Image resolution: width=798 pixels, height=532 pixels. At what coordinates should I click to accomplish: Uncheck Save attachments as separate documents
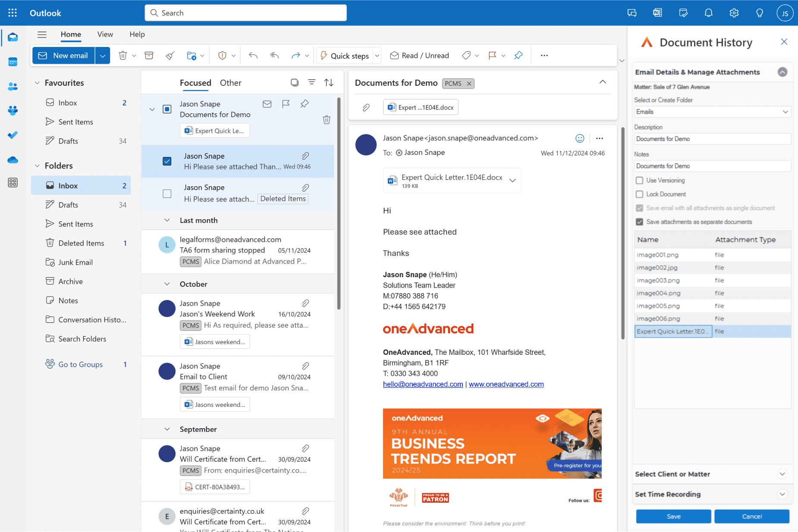click(x=639, y=222)
